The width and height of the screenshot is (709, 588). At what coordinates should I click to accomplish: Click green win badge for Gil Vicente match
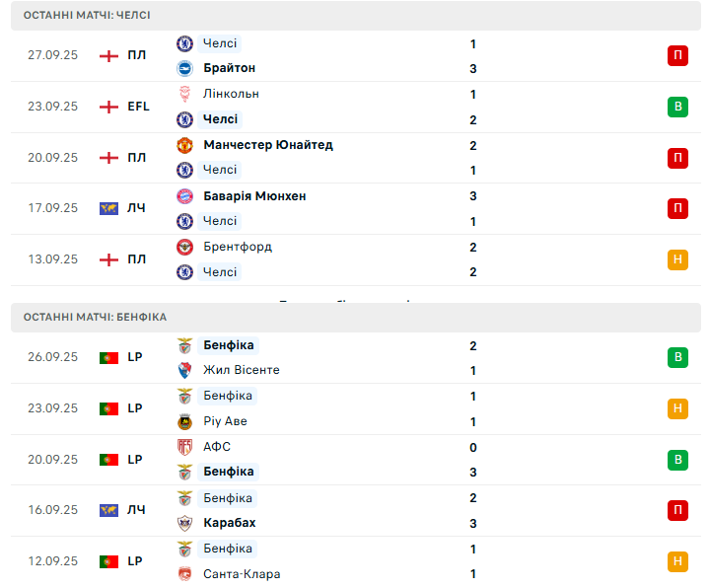pyautogui.click(x=677, y=357)
